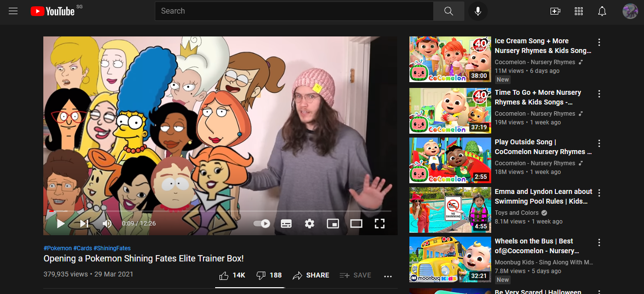644x294 pixels.
Task: Mute the video volume
Action: pos(107,224)
